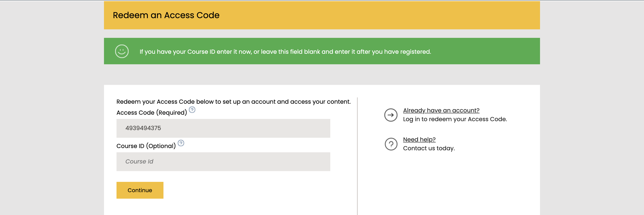Click the 'Access Code (Required)' label
This screenshot has height=215, width=644.
[152, 113]
